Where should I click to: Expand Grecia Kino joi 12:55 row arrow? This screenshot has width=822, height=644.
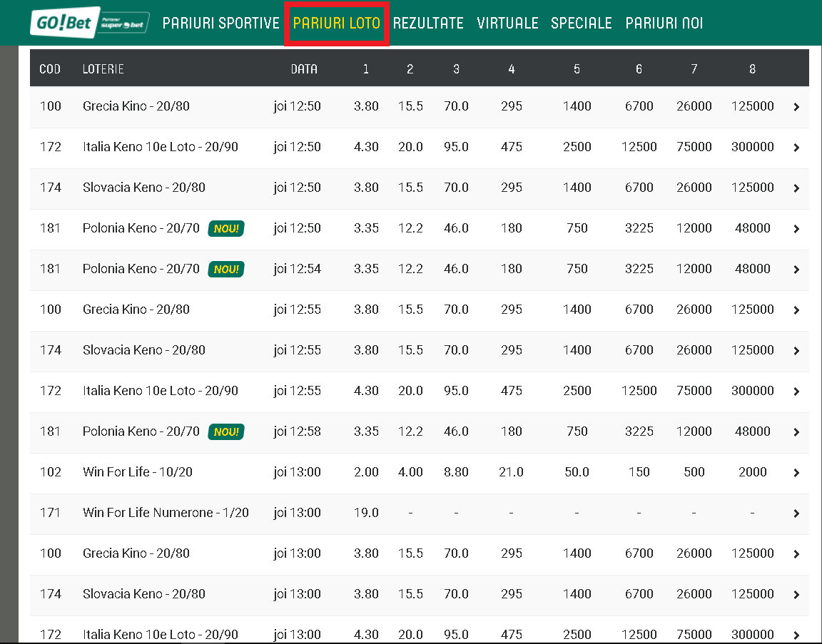coord(796,310)
